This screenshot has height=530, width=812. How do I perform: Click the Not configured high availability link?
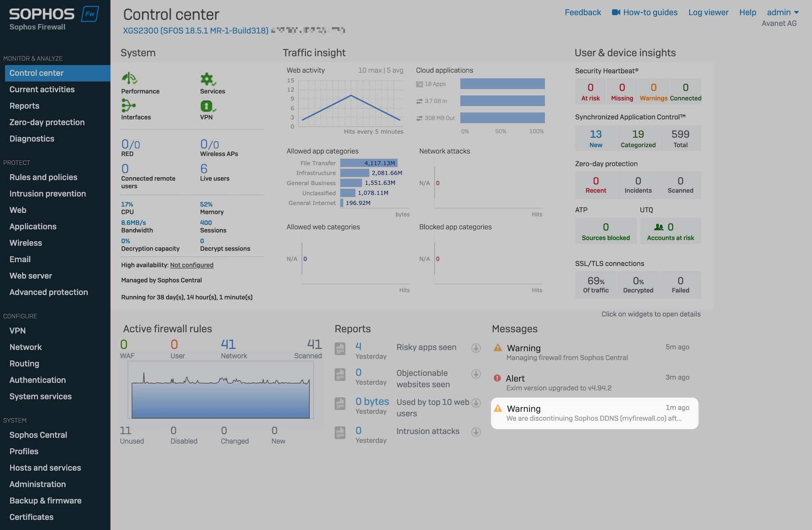[191, 265]
